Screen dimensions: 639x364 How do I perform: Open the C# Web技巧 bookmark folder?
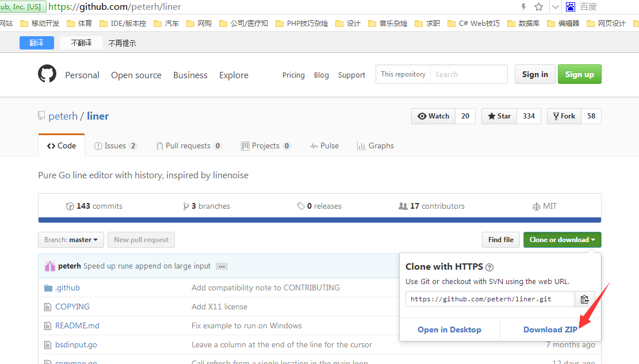[473, 23]
